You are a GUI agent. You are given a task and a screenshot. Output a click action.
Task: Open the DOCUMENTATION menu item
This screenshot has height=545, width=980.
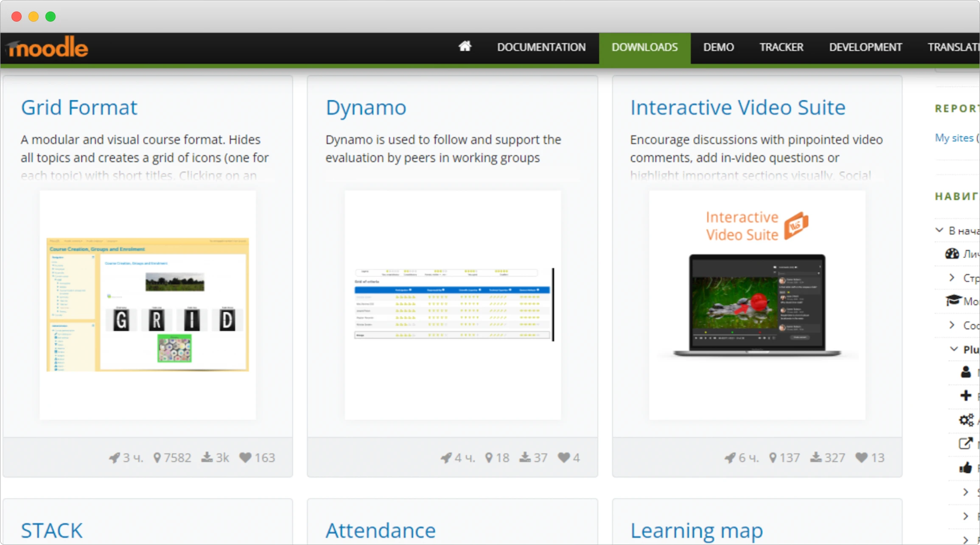pos(541,47)
